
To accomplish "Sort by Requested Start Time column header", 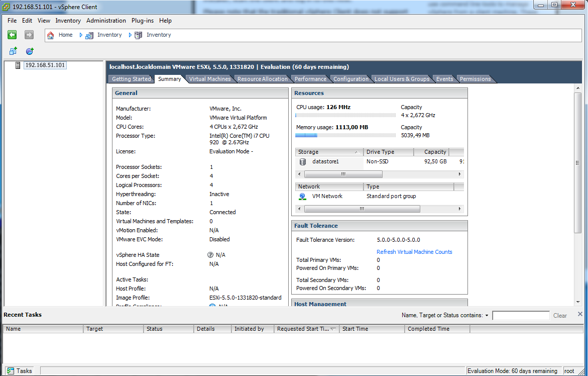I will (306, 329).
